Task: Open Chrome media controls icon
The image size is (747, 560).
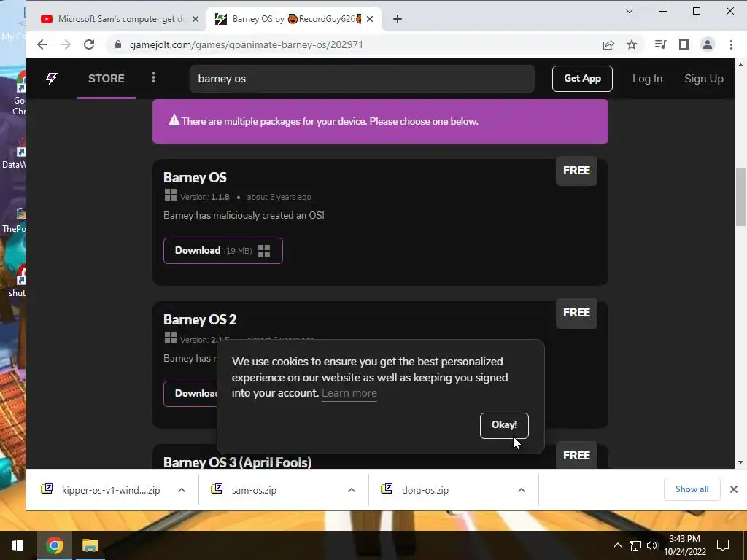Action: tap(660, 44)
